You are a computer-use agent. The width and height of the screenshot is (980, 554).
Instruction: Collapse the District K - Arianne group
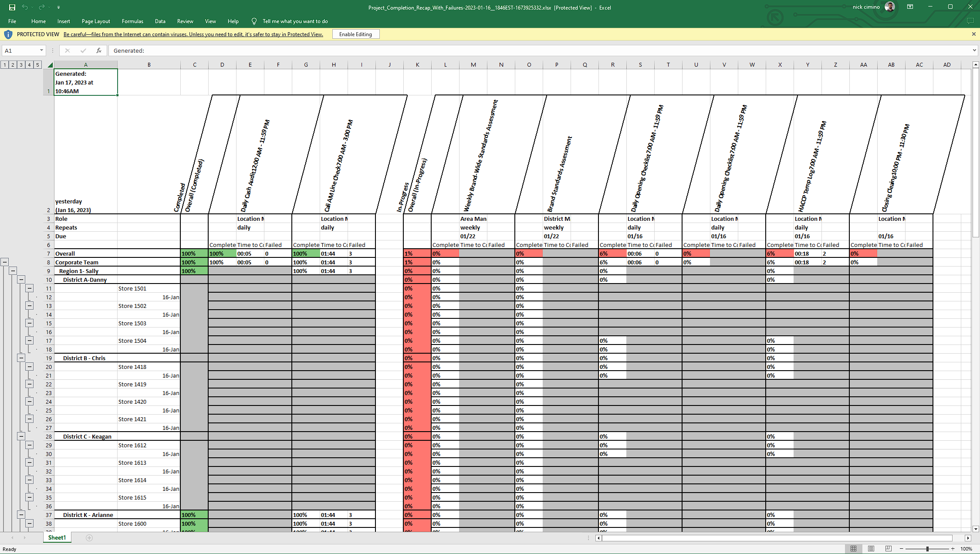[21, 515]
